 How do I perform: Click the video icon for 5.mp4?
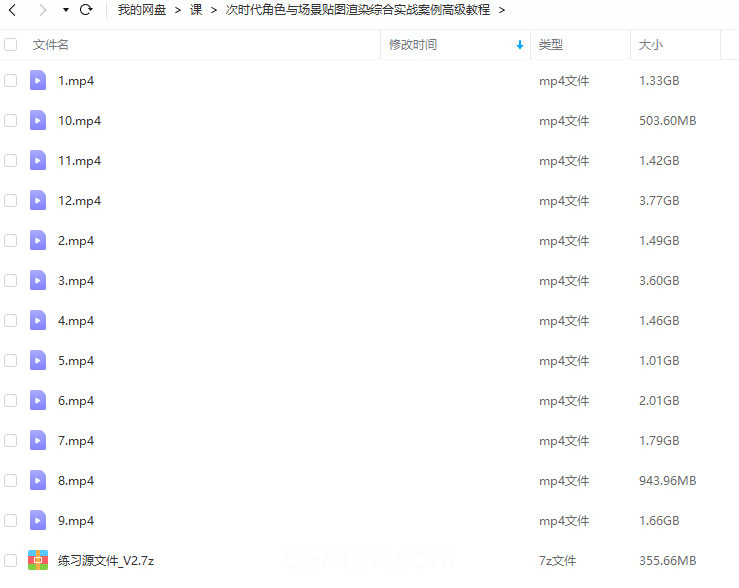point(38,361)
